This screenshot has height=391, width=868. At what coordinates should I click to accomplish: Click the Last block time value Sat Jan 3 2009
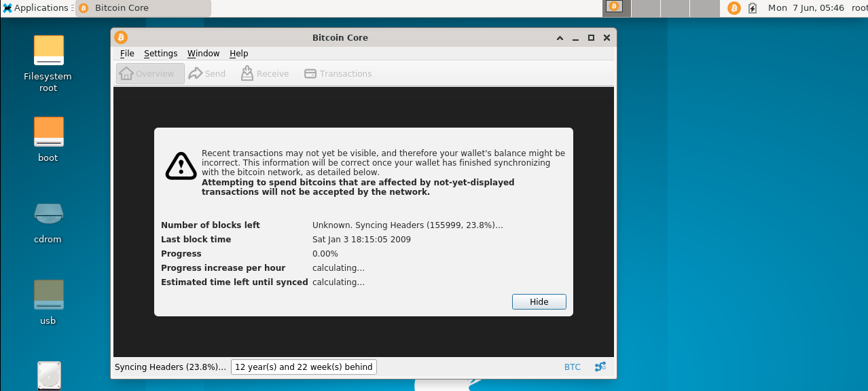(x=361, y=240)
